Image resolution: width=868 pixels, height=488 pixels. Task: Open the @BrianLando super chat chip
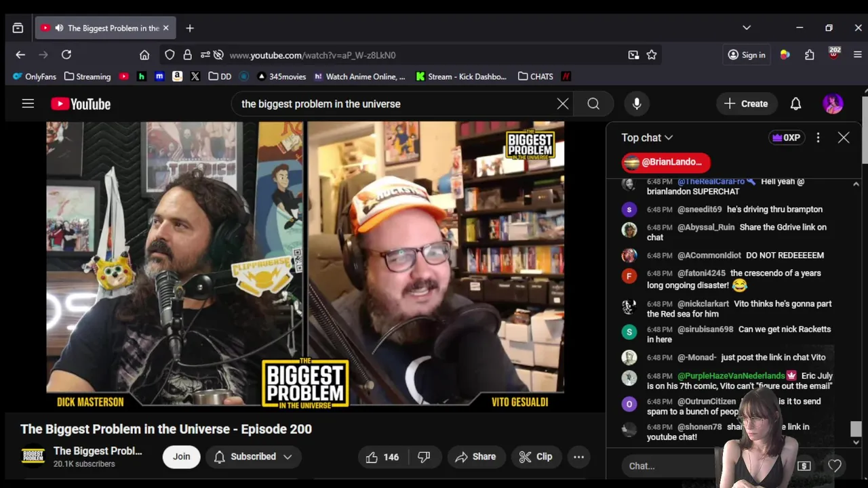(666, 162)
